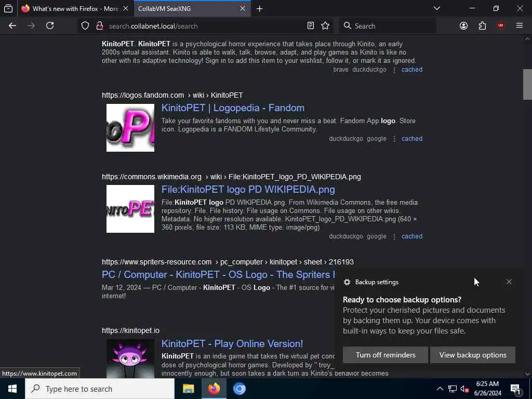
Task: Open a new tab with plus button
Action: click(x=260, y=9)
